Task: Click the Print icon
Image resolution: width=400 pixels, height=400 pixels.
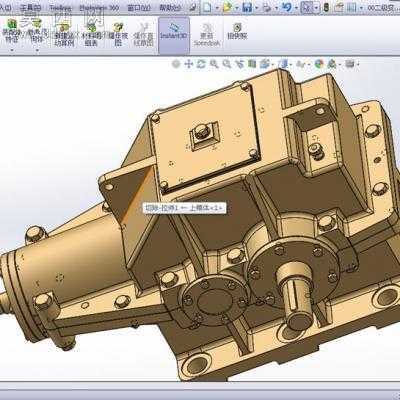Action: point(267,7)
